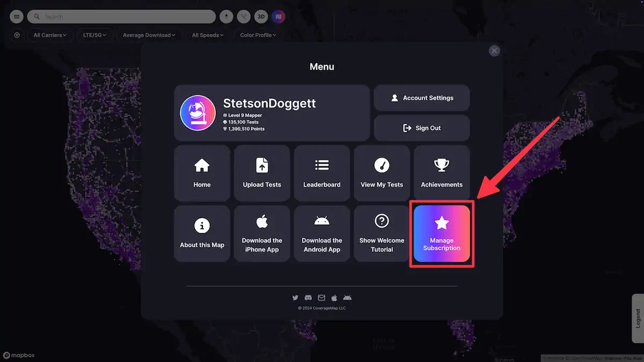Click the Sign Out button
The height and width of the screenshot is (362, 644).
[422, 128]
